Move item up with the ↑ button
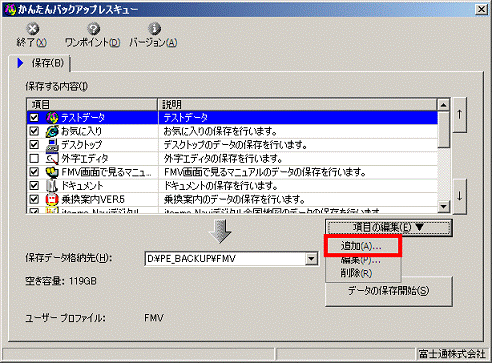The width and height of the screenshot is (492, 363). point(460,115)
